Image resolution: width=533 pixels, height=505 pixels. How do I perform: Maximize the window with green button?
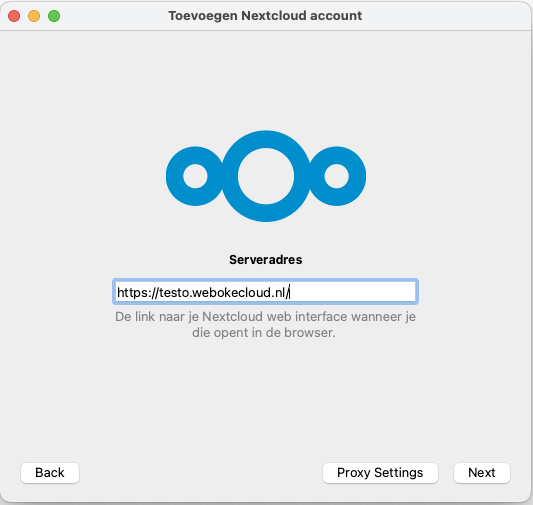click(x=54, y=16)
